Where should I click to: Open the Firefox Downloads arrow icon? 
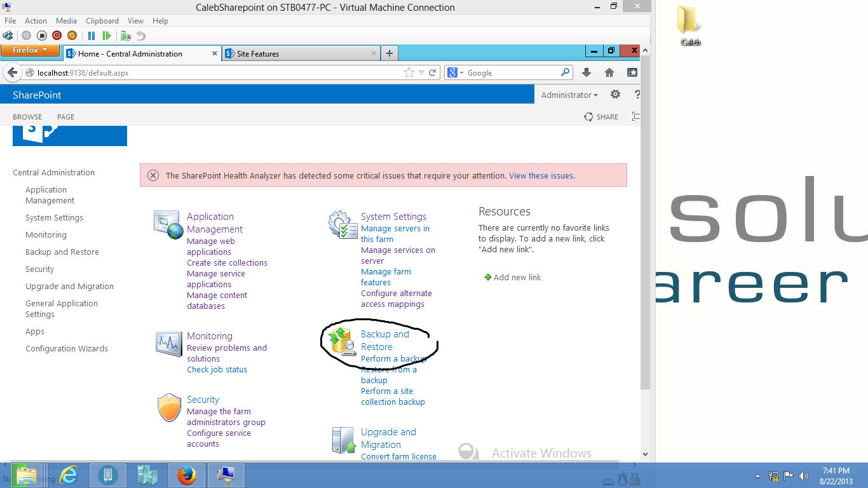(x=587, y=72)
